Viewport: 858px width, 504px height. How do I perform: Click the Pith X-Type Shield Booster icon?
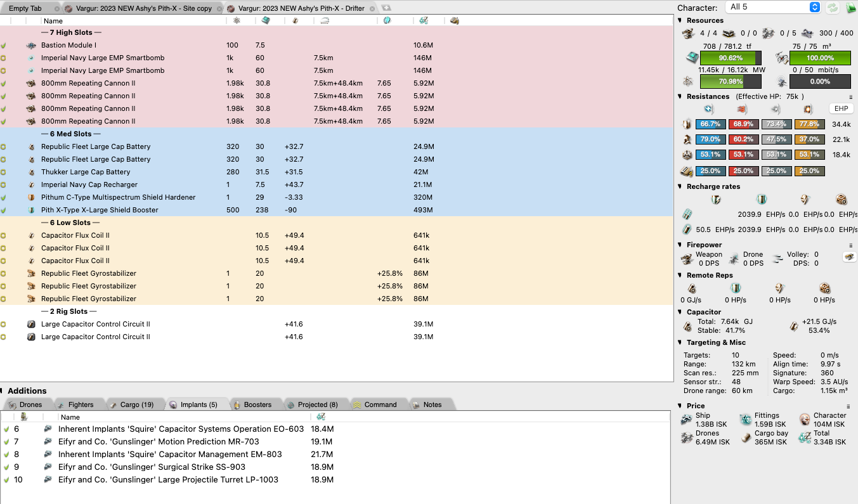(x=31, y=210)
